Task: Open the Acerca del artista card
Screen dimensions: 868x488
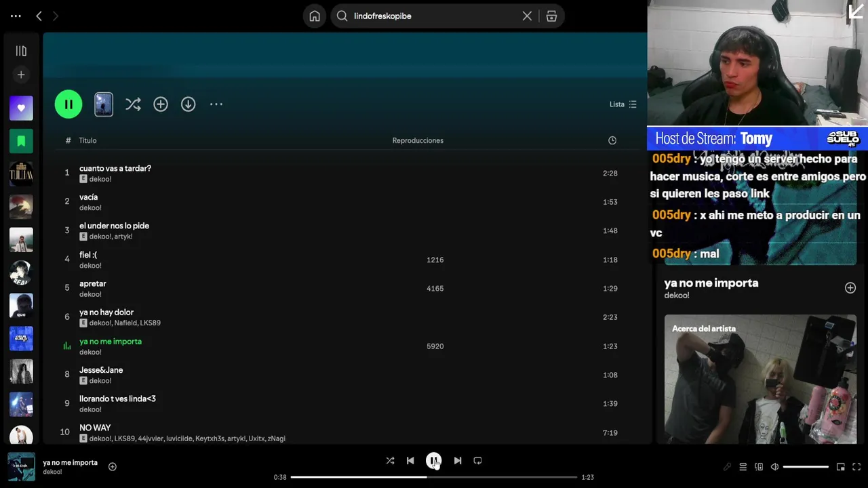Action: click(760, 379)
